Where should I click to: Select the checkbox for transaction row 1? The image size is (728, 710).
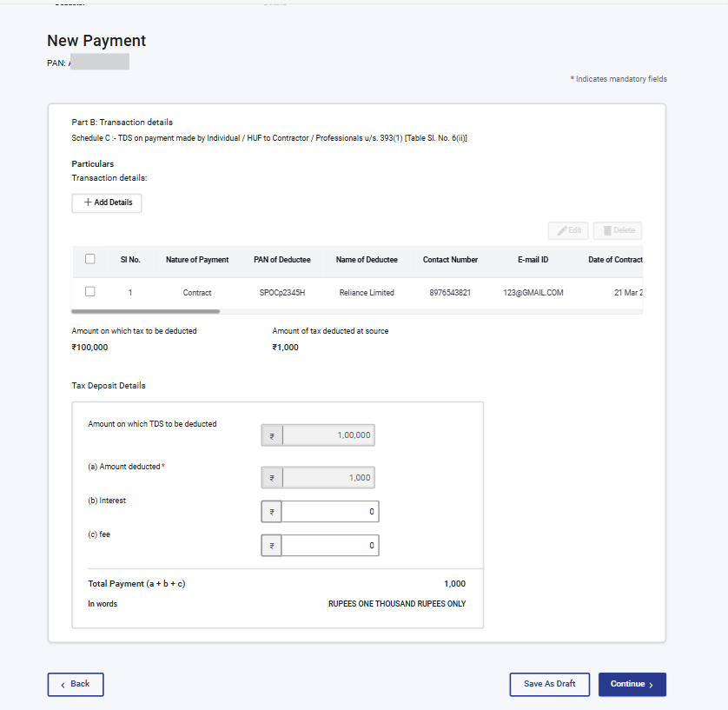89,292
